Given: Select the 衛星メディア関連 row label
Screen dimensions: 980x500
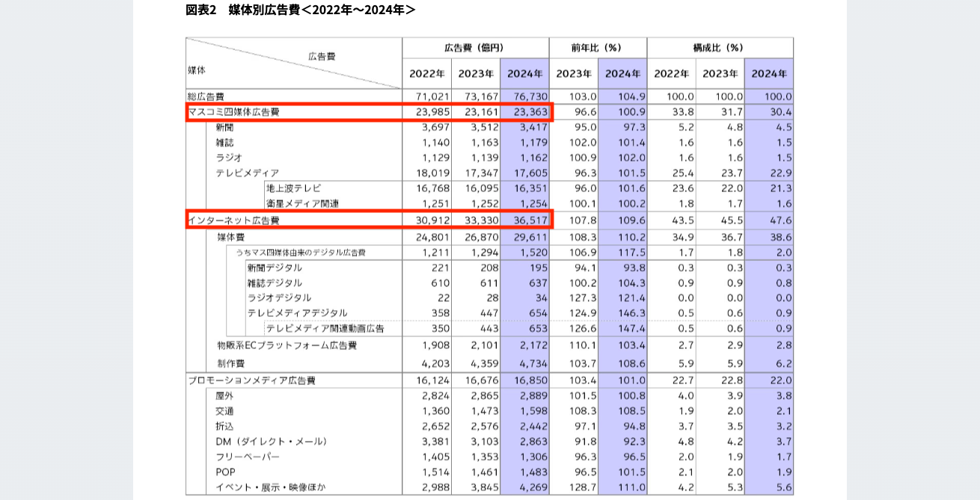Looking at the screenshot, I should (x=302, y=203).
